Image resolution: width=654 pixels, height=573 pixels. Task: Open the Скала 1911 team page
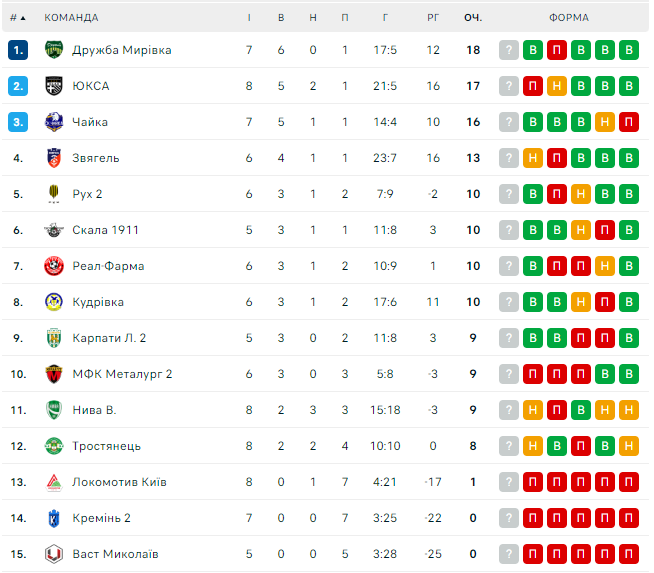tap(105, 230)
